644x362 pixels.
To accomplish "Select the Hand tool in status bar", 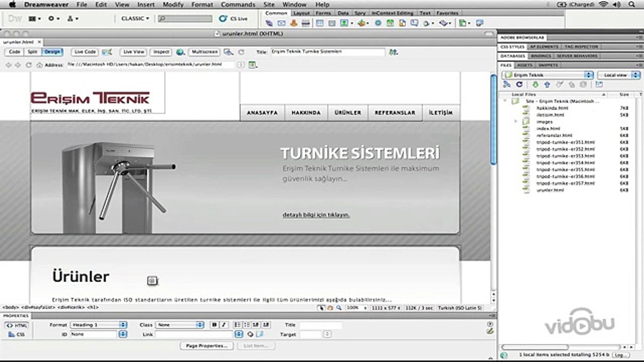I will pyautogui.click(x=330, y=307).
